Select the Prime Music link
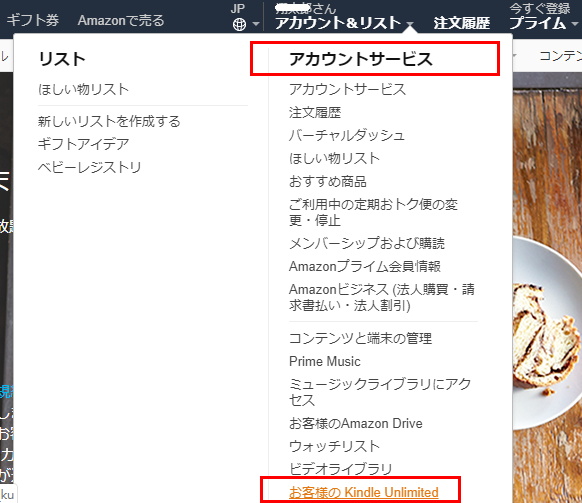 (325, 361)
